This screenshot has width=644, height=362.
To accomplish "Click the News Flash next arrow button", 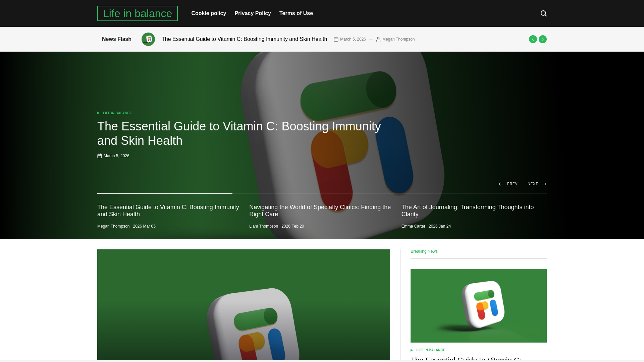I will [542, 39].
